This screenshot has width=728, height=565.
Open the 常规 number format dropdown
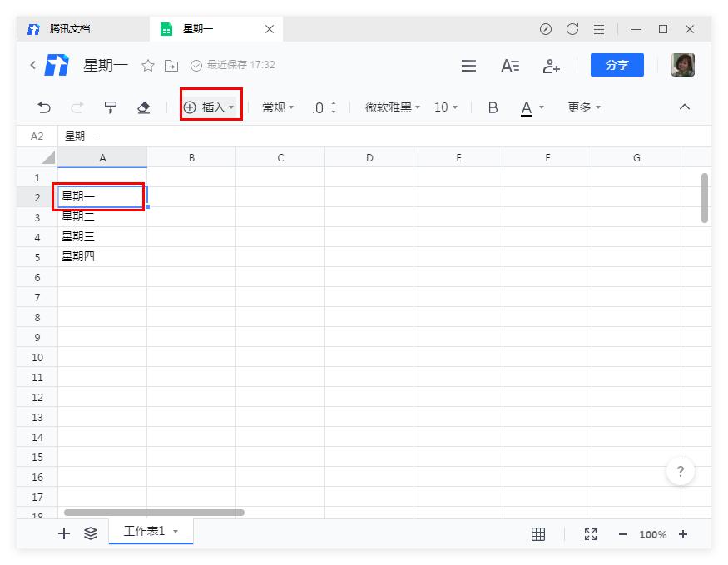coord(277,107)
